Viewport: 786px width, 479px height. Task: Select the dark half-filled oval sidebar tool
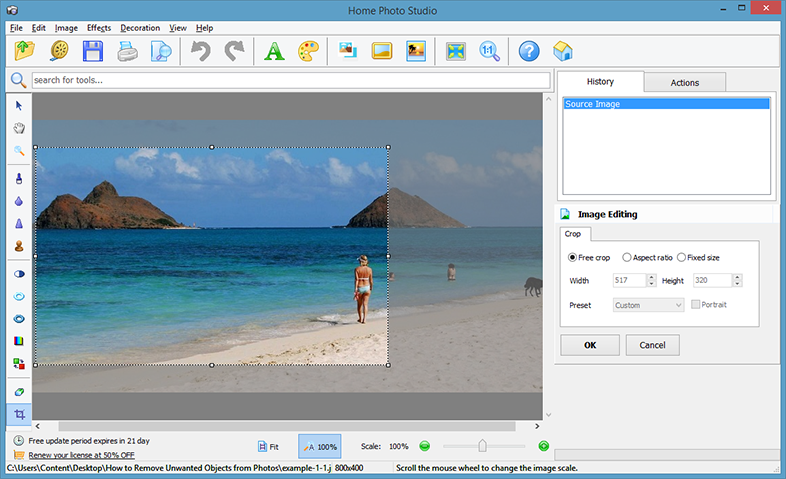coord(19,274)
